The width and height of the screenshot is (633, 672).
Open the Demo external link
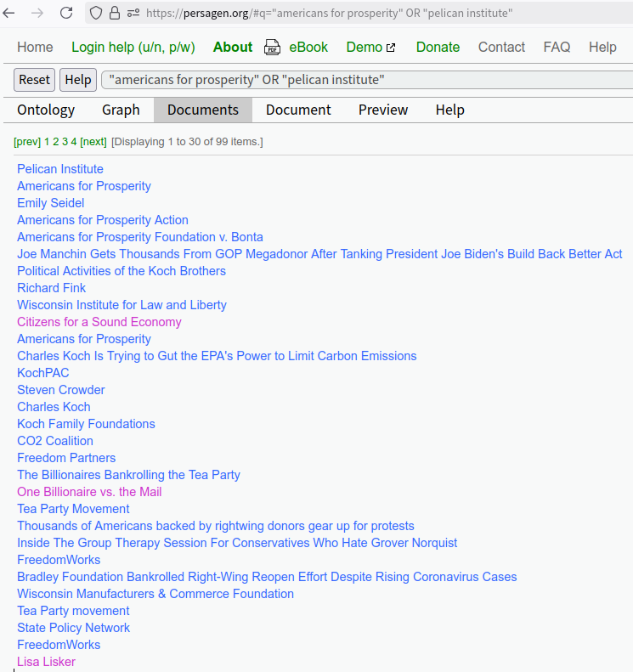tap(370, 47)
